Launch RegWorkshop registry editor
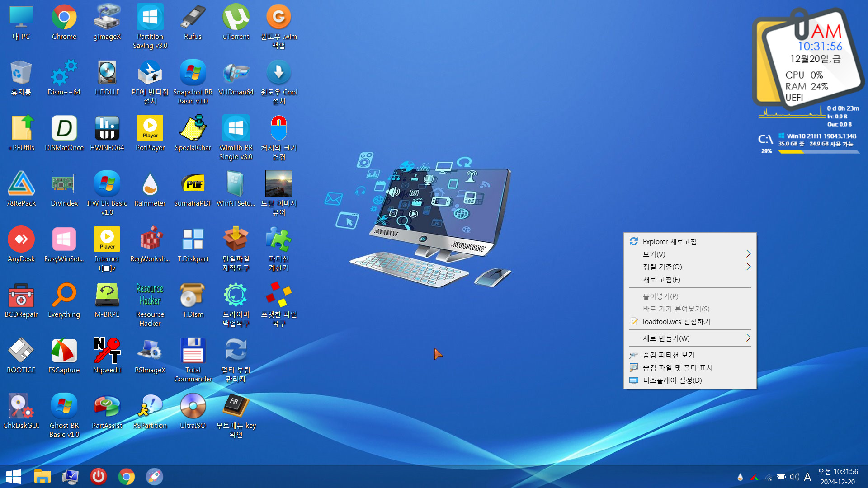The image size is (868, 488). point(150,244)
